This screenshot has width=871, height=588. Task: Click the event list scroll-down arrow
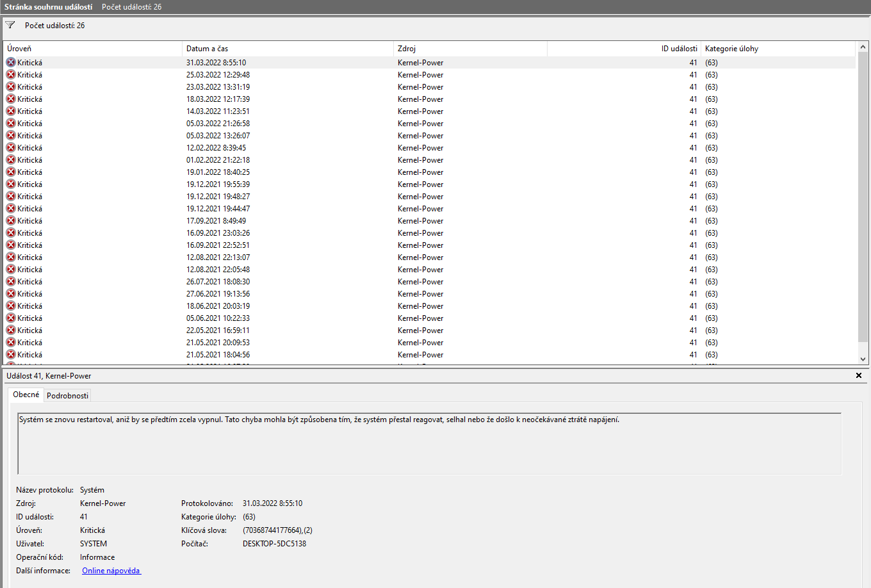tap(863, 359)
